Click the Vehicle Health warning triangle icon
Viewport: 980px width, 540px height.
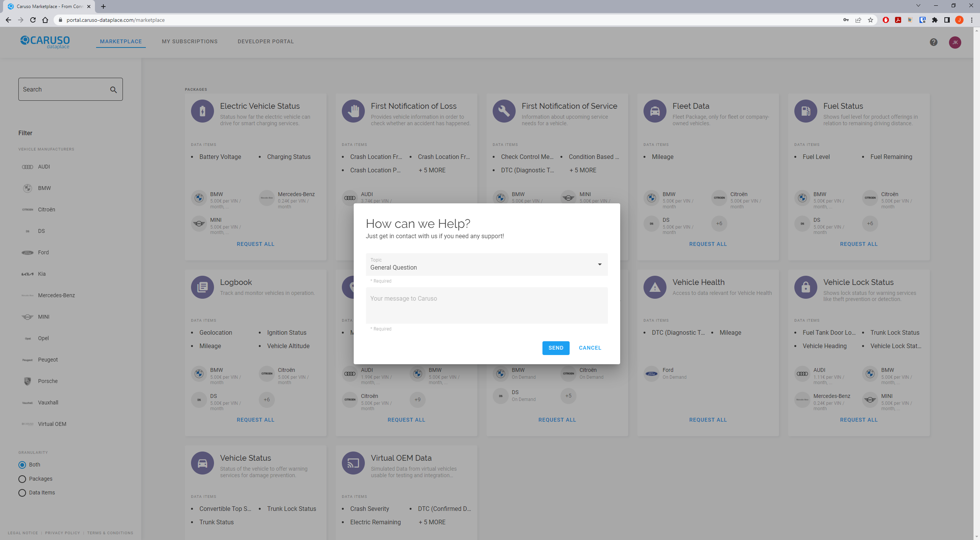(x=655, y=287)
